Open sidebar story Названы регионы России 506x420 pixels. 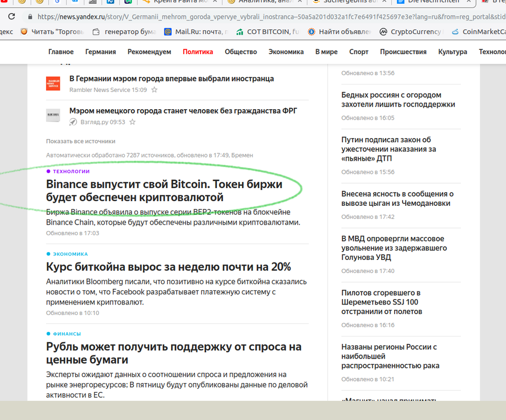tap(391, 356)
